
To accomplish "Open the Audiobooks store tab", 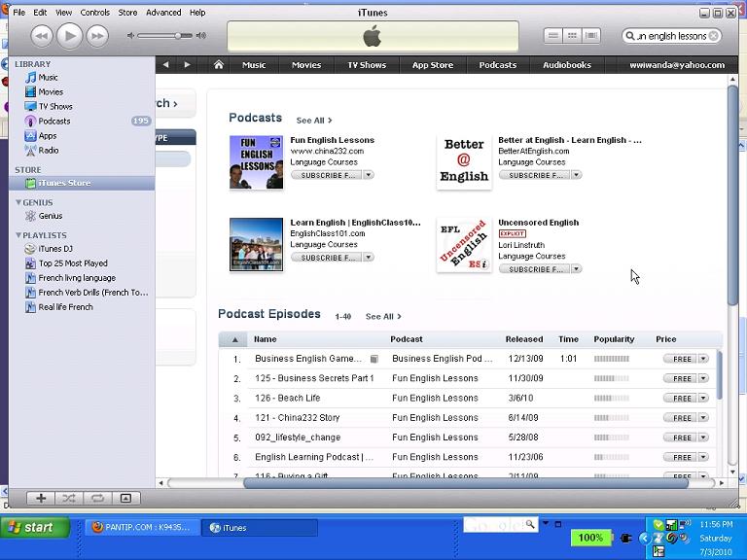I will (x=567, y=65).
